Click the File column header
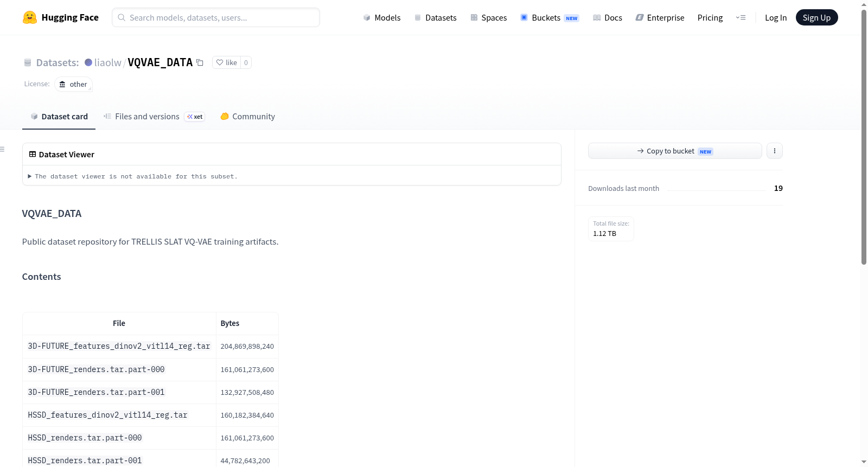The width and height of the screenshot is (868, 467). point(119,323)
